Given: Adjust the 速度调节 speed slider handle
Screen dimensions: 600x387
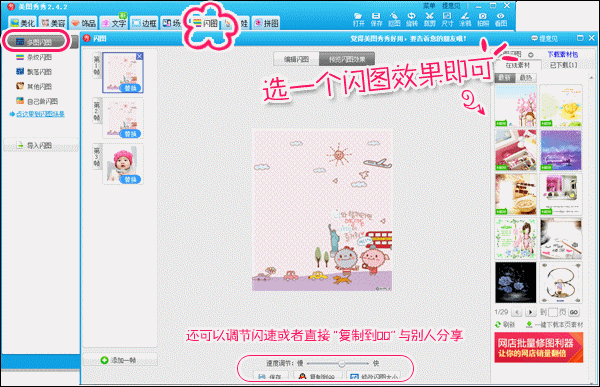Looking at the screenshot, I should (341, 364).
